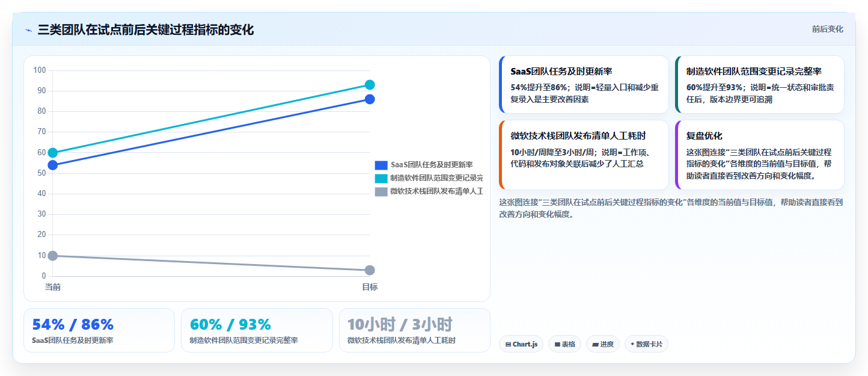Click the 0 y-axis tick label
Viewport: 868px width, 376px height.
[44, 276]
